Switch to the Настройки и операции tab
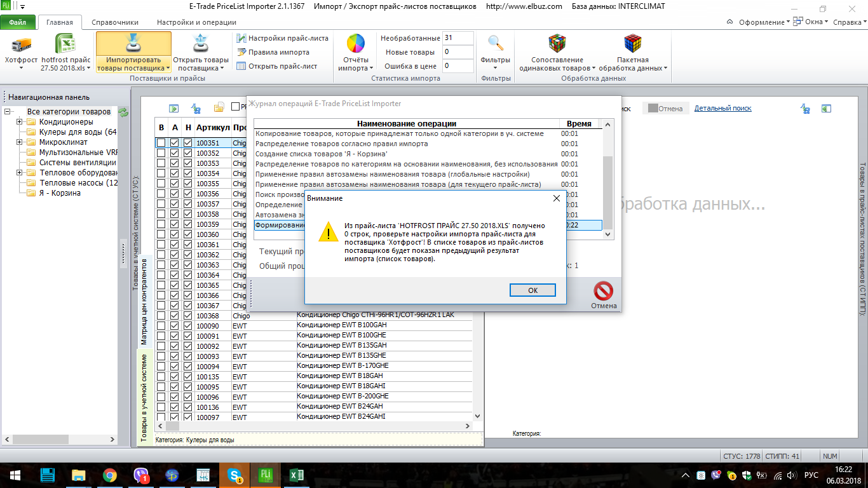The height and width of the screenshot is (488, 868). pos(196,22)
